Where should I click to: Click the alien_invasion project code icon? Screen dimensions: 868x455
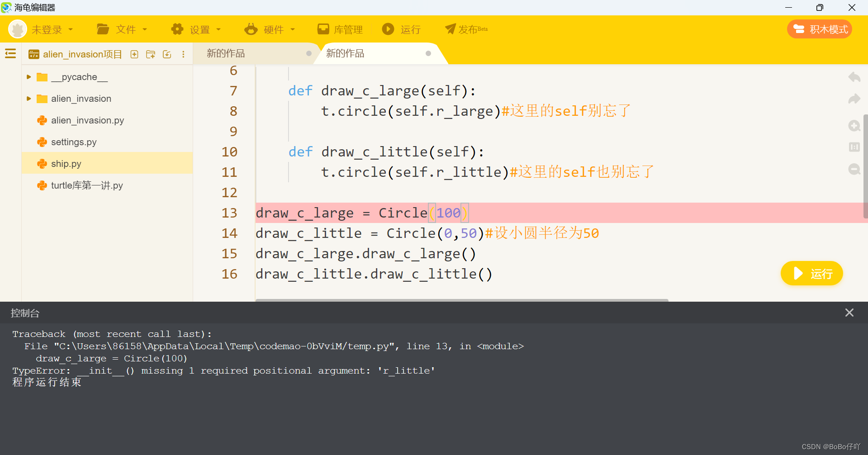point(33,54)
